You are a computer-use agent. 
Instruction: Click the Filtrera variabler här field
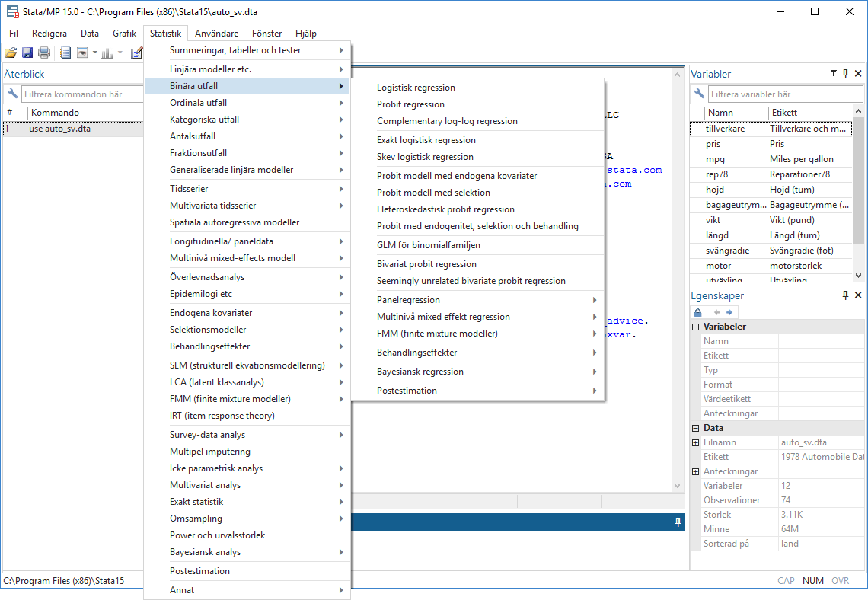(785, 94)
